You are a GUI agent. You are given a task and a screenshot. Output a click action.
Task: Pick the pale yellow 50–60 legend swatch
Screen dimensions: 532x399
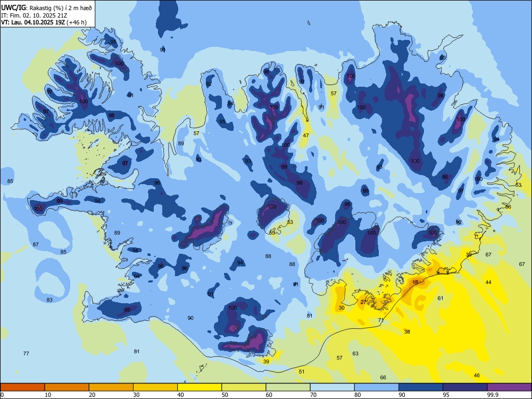tap(244, 387)
